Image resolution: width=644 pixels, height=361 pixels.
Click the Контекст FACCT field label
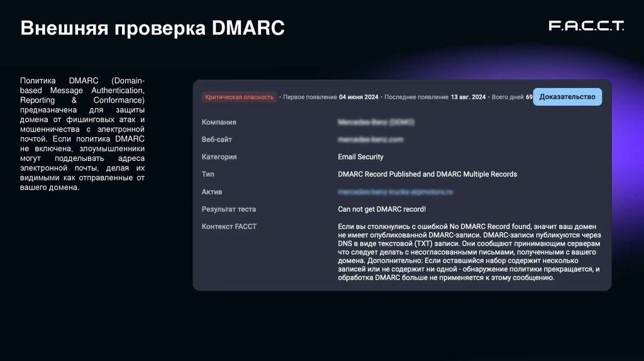point(229,226)
